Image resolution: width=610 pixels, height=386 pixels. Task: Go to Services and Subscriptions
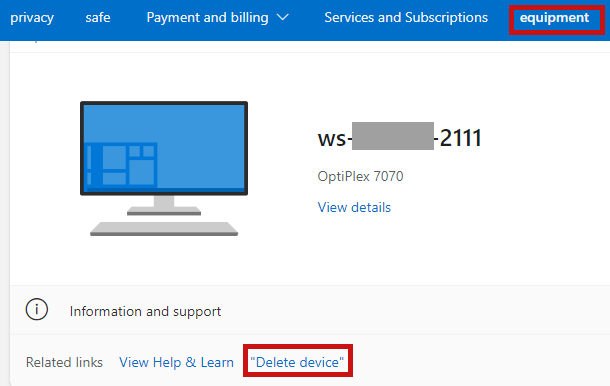406,18
